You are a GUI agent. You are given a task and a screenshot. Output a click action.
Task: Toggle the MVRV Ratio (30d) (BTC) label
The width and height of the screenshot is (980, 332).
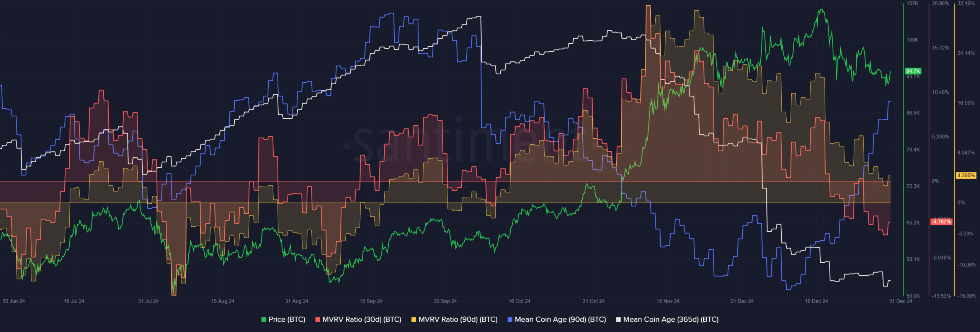tap(362, 319)
